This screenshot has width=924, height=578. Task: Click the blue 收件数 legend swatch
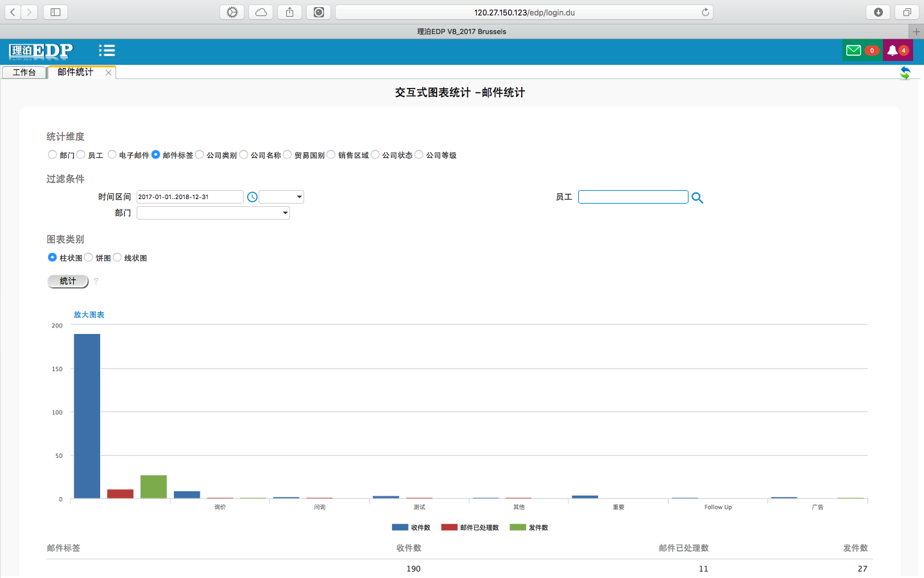point(400,527)
